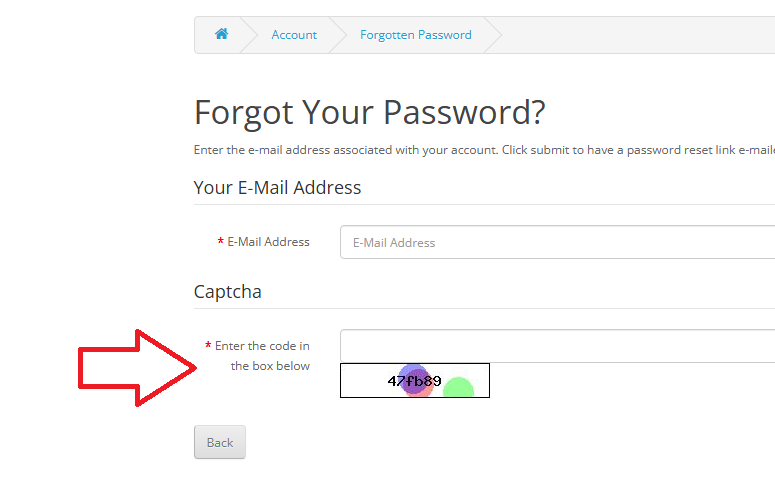
Task: Click the 'Captcha' section heading
Action: pos(227,292)
